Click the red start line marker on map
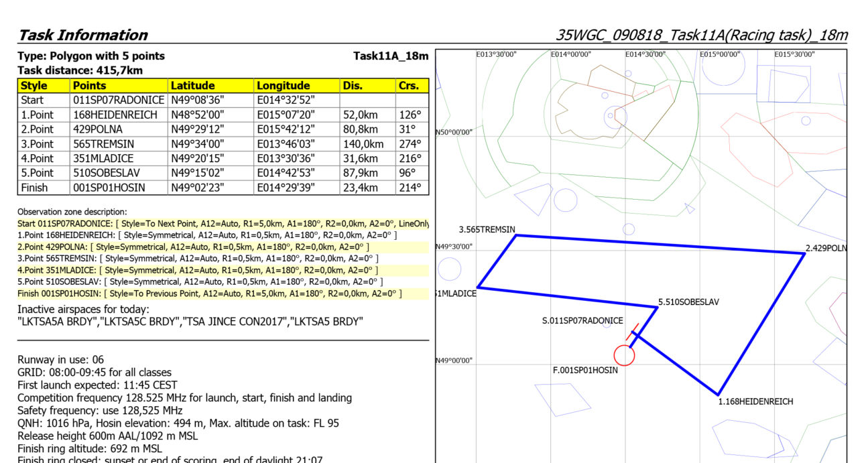Image resolution: width=868 pixels, height=463 pixels. (631, 331)
